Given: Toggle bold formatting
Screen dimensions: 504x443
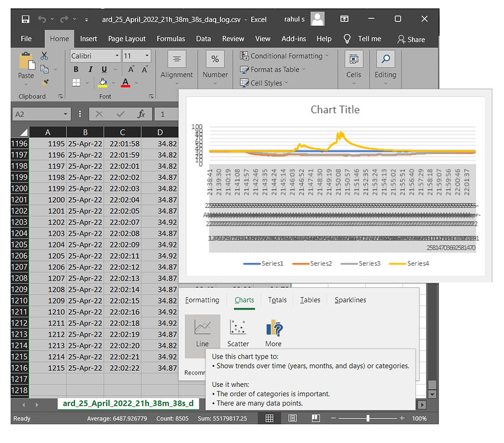Looking at the screenshot, I should (x=76, y=69).
